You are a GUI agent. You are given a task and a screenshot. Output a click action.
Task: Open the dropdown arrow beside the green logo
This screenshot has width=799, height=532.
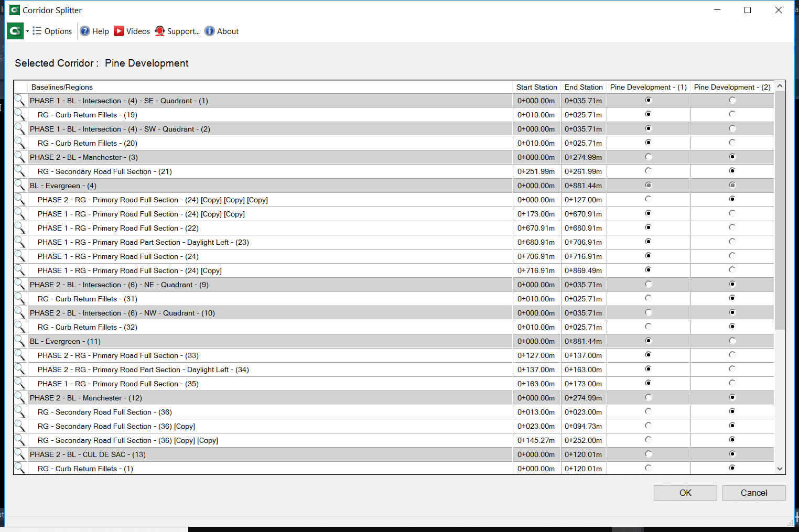(x=27, y=31)
